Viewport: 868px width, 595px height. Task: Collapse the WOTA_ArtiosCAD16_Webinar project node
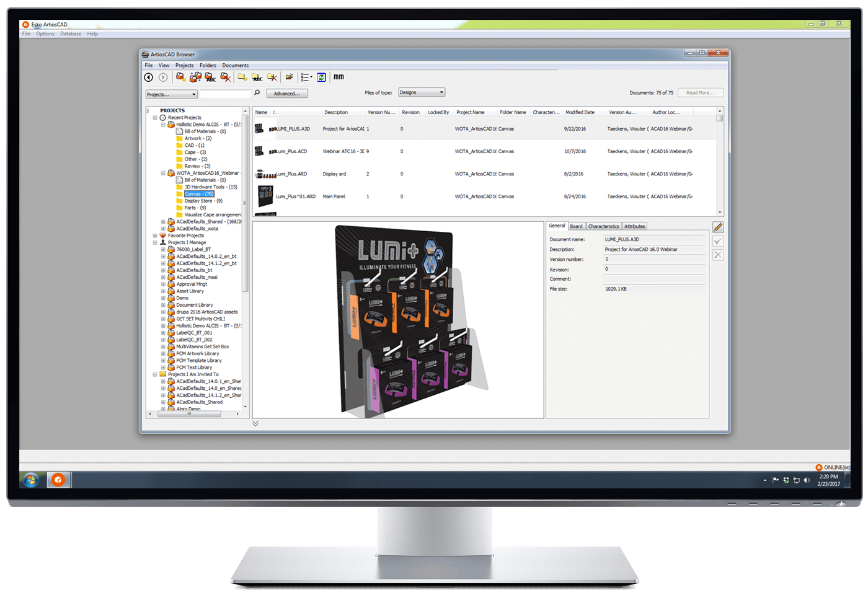coord(163,174)
